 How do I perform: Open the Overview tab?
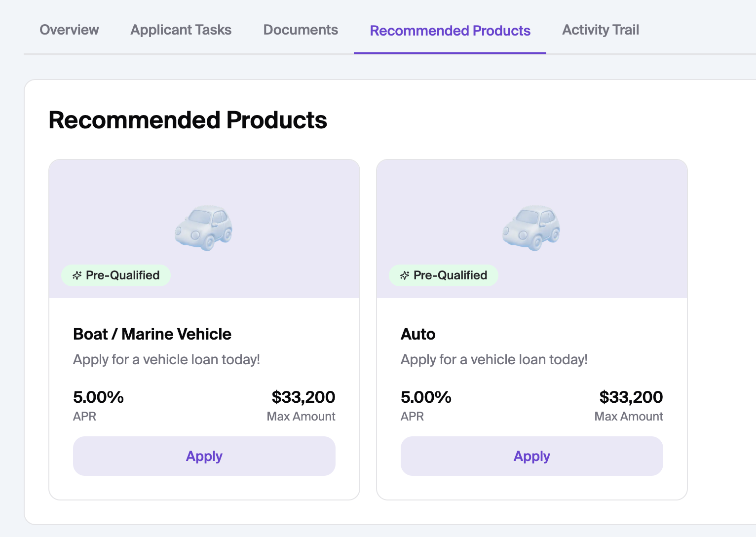click(69, 30)
